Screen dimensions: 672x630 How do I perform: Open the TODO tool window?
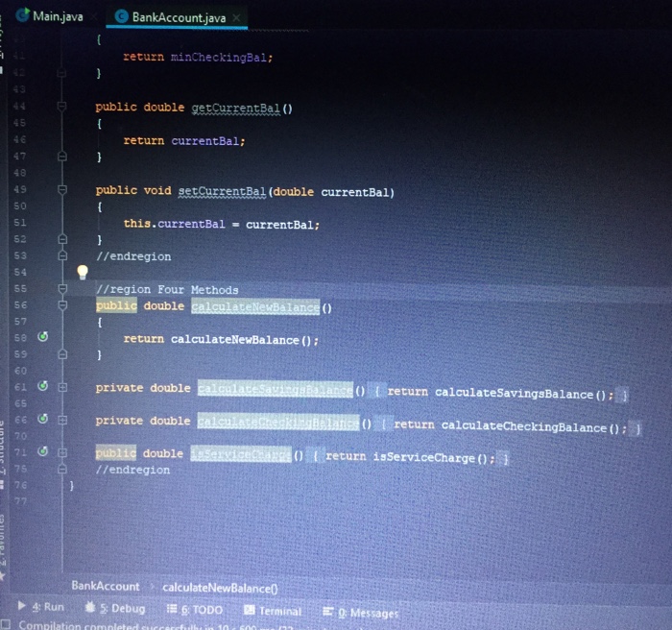click(x=195, y=610)
